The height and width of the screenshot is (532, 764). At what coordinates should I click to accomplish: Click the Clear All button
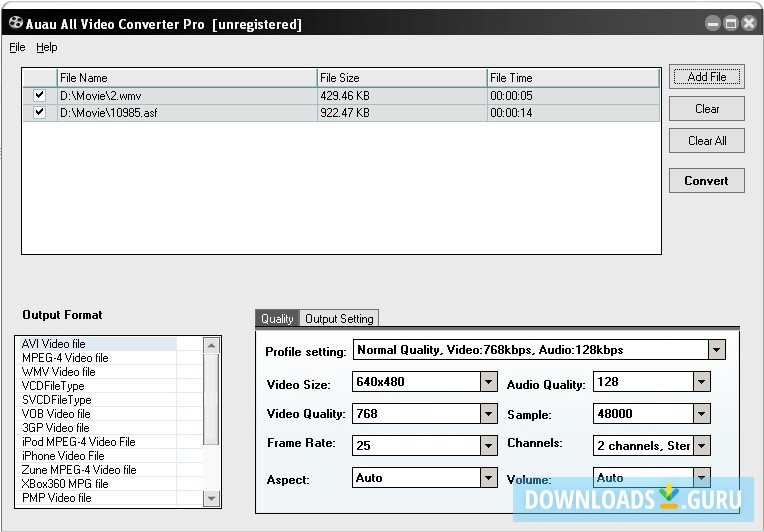click(707, 141)
